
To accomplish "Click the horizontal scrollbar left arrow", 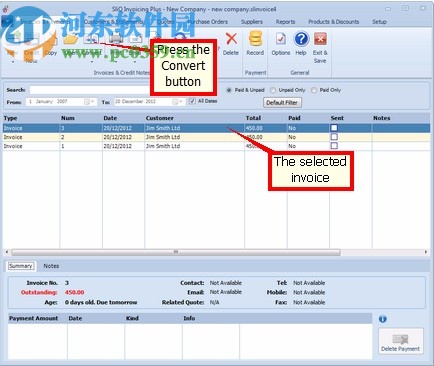I will point(7,252).
